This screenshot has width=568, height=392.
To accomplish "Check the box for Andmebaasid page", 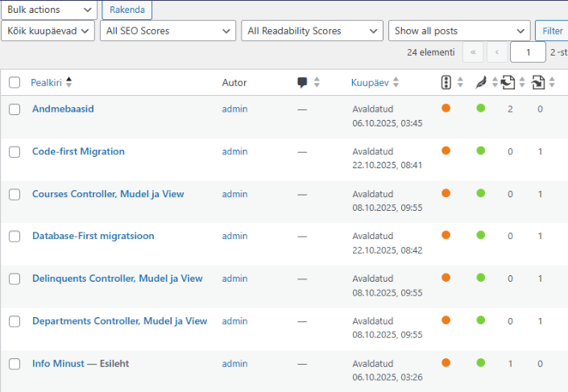I will tap(15, 109).
